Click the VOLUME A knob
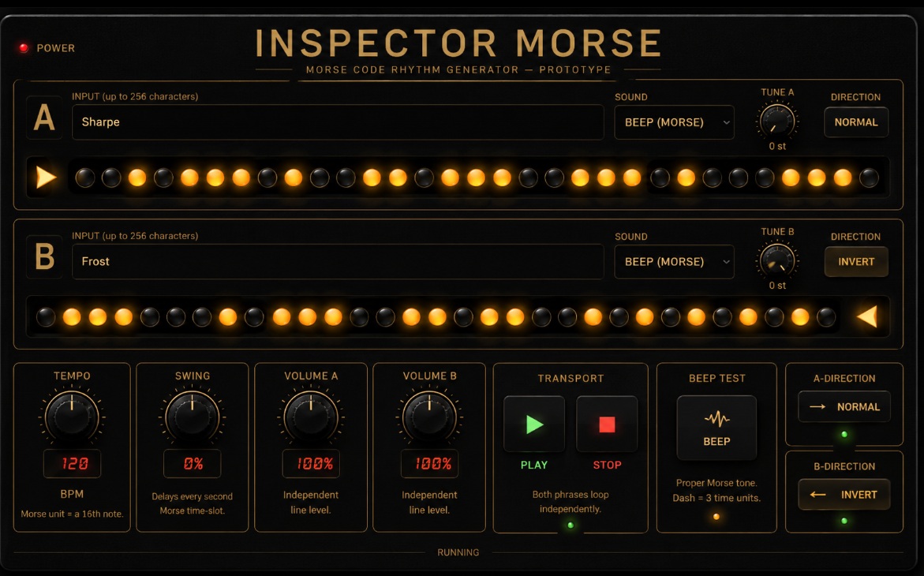 click(x=311, y=417)
